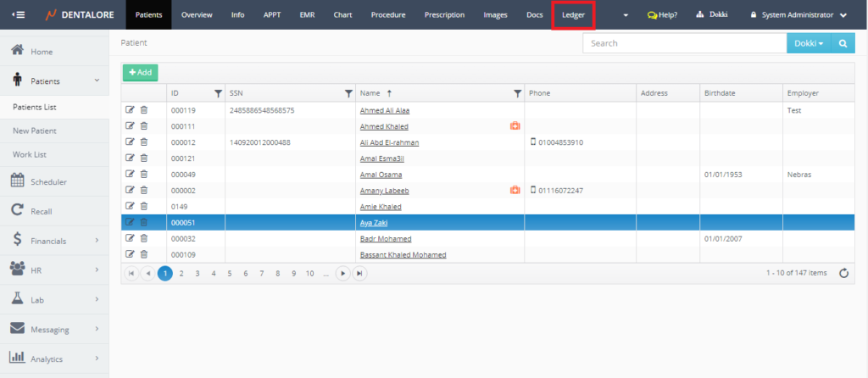Open the System Administrator user menu

[x=798, y=15]
